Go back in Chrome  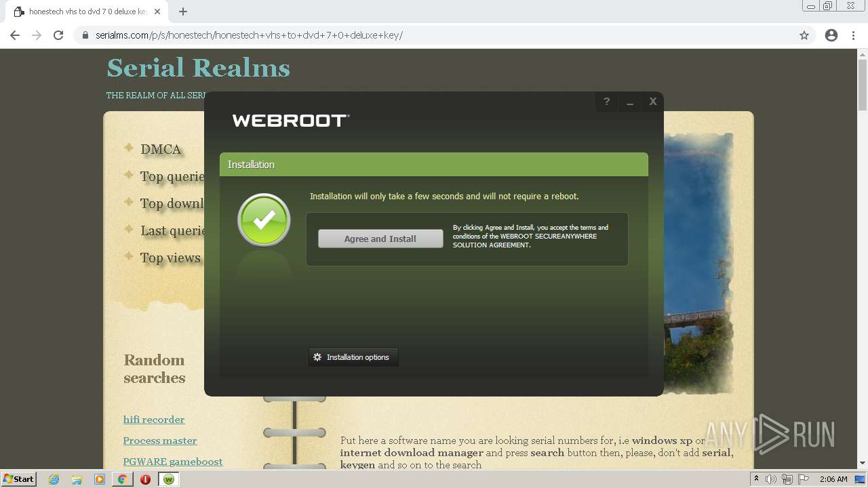(x=15, y=35)
